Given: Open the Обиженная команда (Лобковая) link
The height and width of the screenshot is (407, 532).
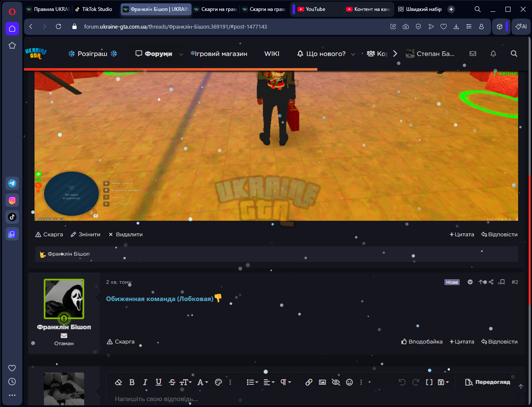Looking at the screenshot, I should (x=160, y=299).
